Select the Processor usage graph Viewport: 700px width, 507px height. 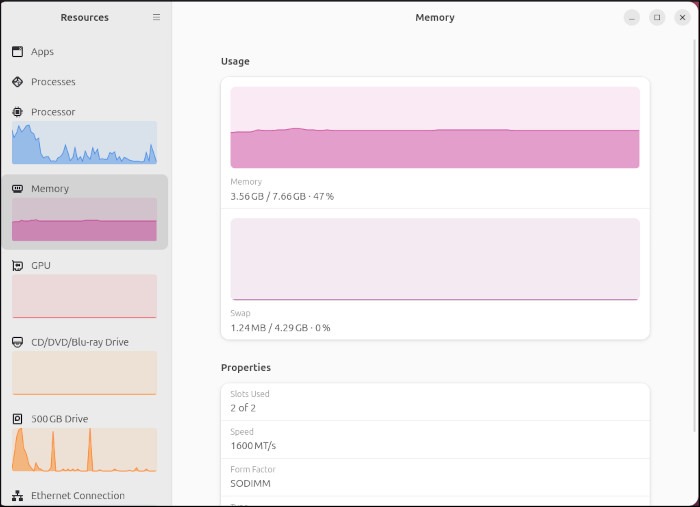[x=84, y=143]
